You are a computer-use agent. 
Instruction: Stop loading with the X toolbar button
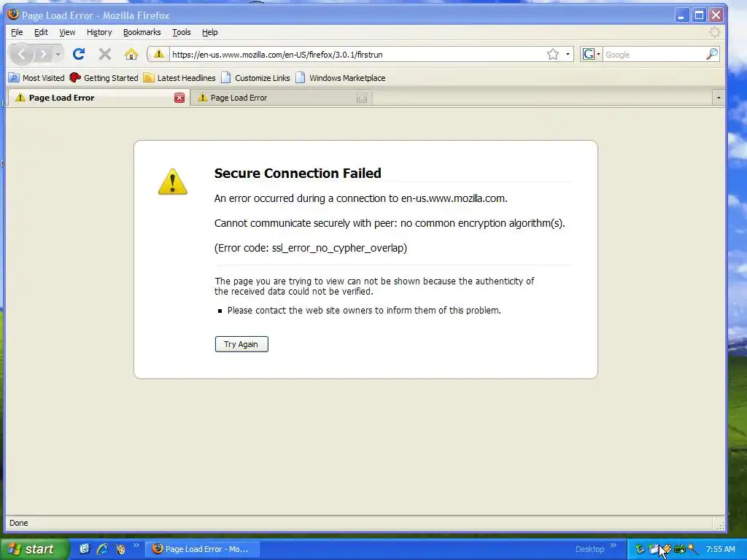pos(105,54)
